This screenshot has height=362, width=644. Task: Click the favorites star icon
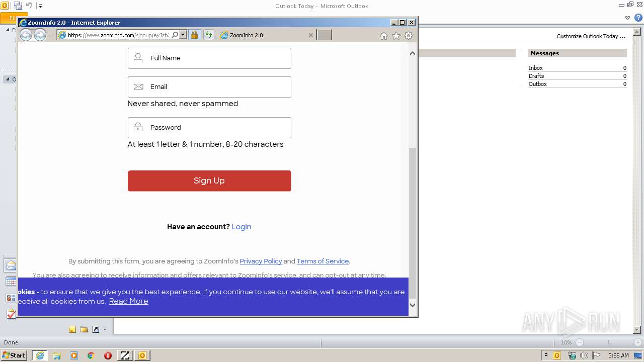tap(396, 36)
